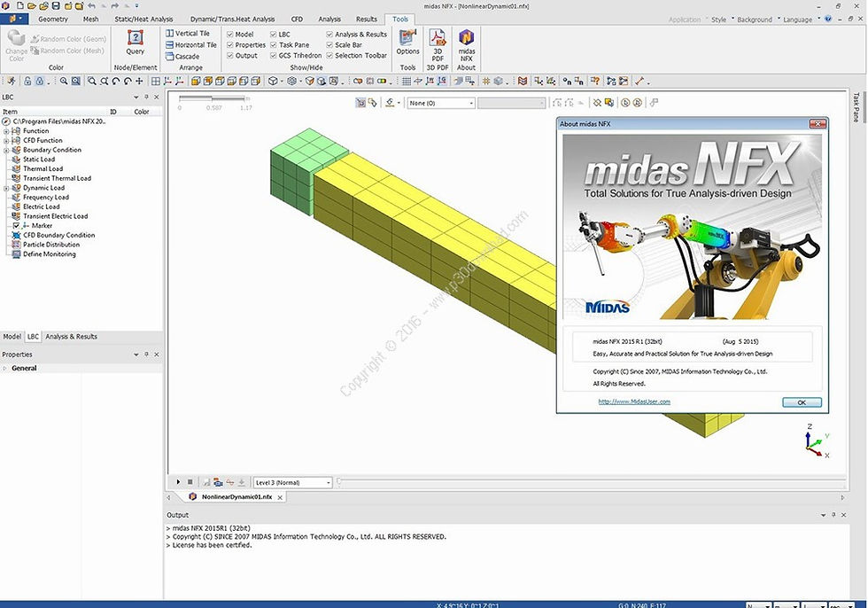
Task: Open the Options tool in the ribbon
Action: click(408, 42)
